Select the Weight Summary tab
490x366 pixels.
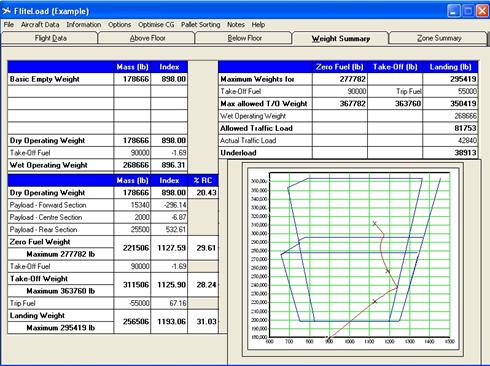[x=341, y=38]
